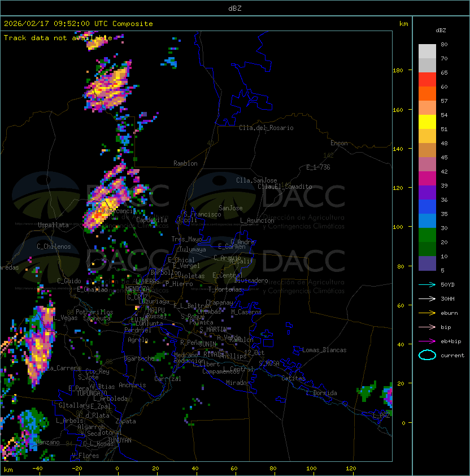
Task: Click the '120' tick on the horizontal km axis
Action: pyautogui.click(x=351, y=468)
